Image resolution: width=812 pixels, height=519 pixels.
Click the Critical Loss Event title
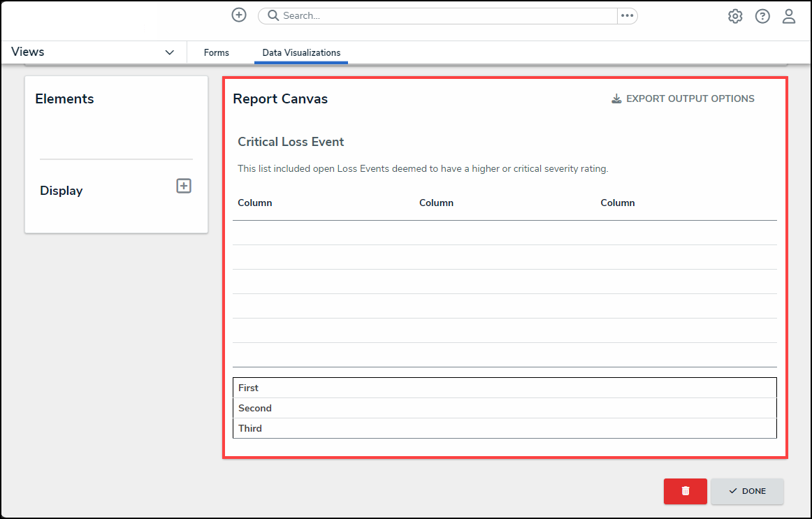click(x=291, y=142)
